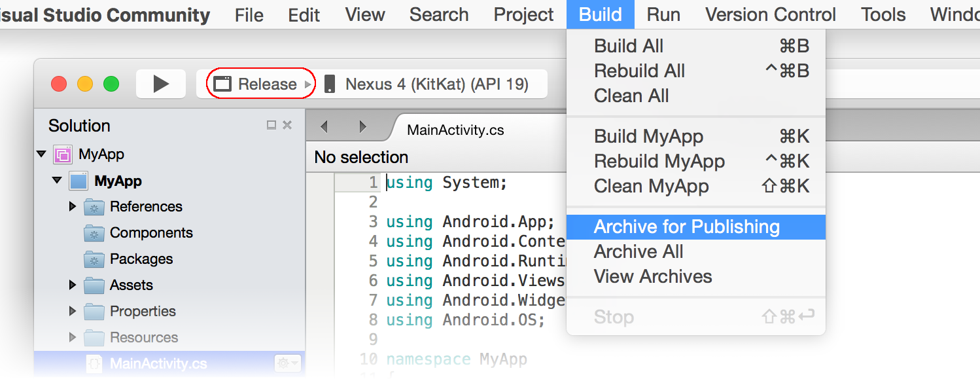Open the Version Control menu
This screenshot has height=381, width=980.
coord(771,14)
